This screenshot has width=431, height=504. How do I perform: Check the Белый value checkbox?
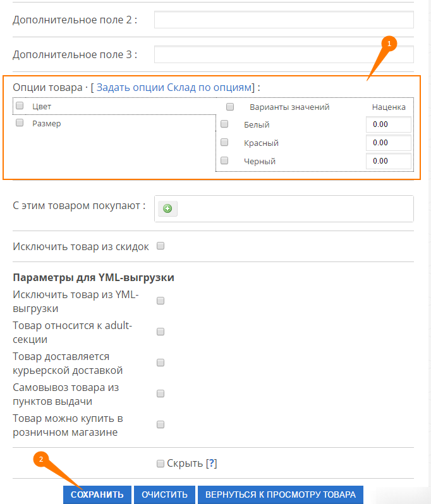pyautogui.click(x=224, y=124)
